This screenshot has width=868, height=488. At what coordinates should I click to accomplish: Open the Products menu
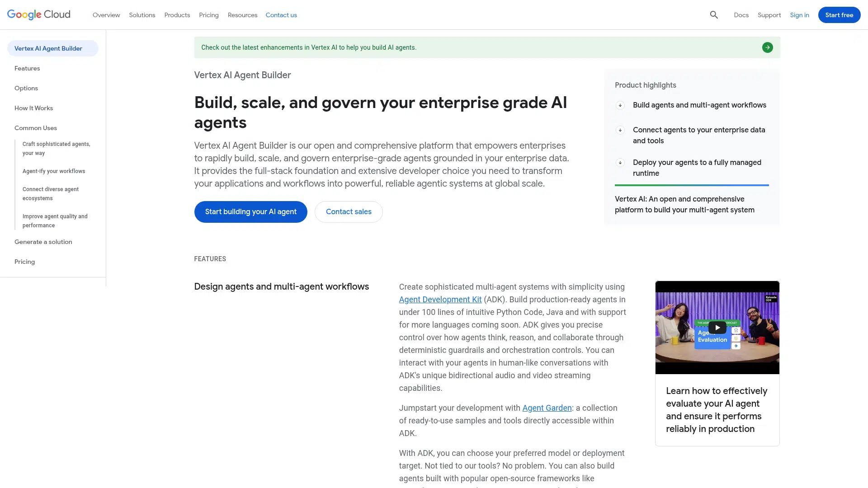(x=177, y=15)
